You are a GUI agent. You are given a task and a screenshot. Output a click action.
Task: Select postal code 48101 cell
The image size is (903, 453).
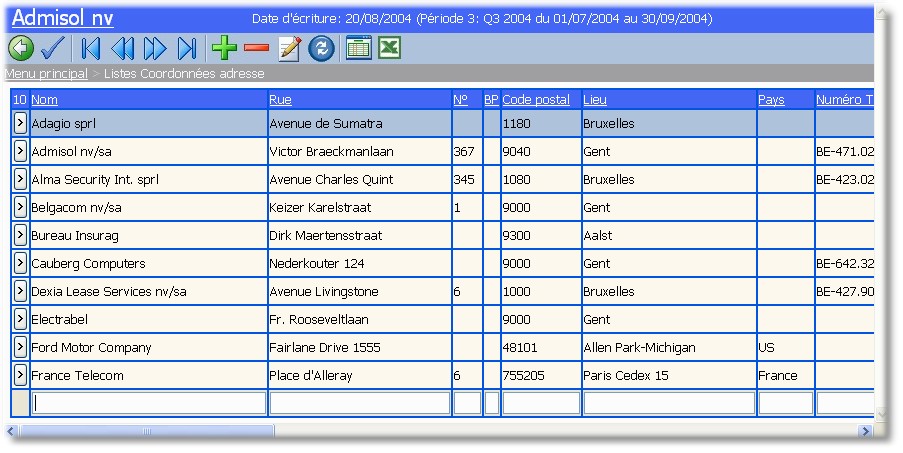pyautogui.click(x=541, y=348)
